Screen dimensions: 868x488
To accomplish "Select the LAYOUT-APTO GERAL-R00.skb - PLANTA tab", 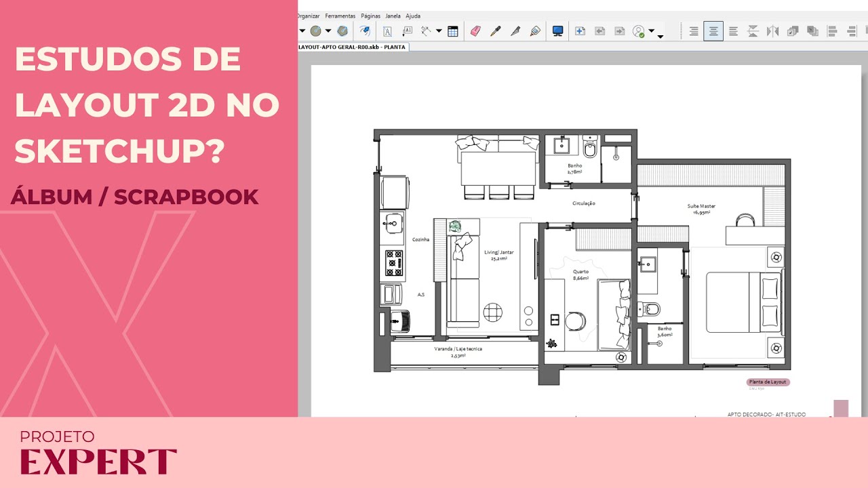I will tap(352, 47).
